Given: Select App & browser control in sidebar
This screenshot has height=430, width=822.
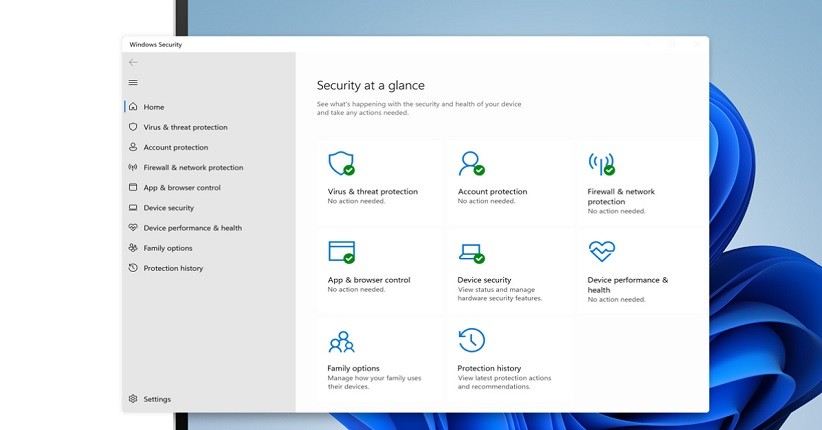Looking at the screenshot, I should click(181, 187).
